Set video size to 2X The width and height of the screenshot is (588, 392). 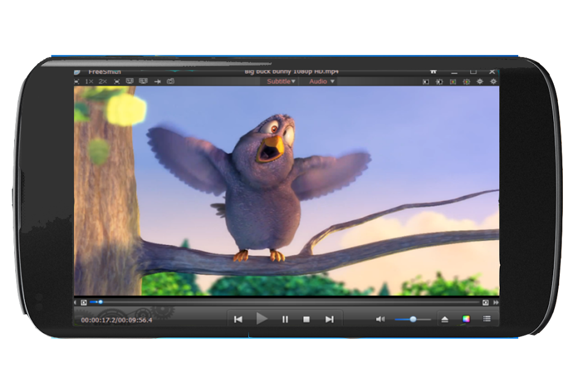(103, 81)
